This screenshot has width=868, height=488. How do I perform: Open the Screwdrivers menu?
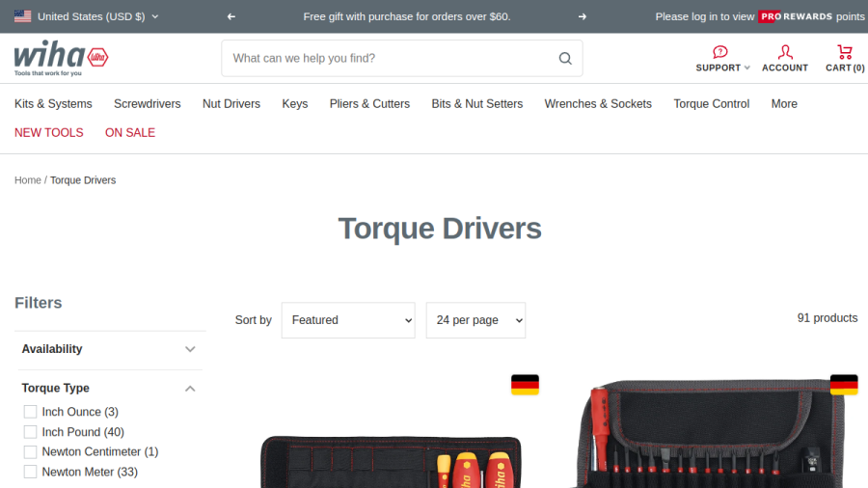[x=148, y=103]
